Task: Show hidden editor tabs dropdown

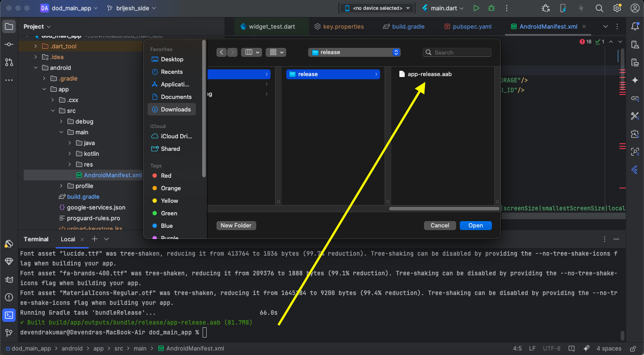Action: (606, 26)
